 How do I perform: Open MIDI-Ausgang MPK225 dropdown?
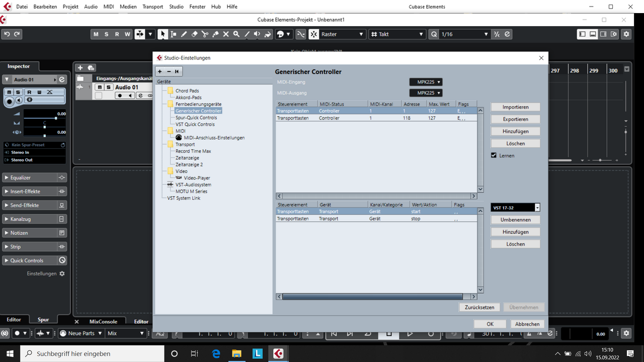pos(426,93)
